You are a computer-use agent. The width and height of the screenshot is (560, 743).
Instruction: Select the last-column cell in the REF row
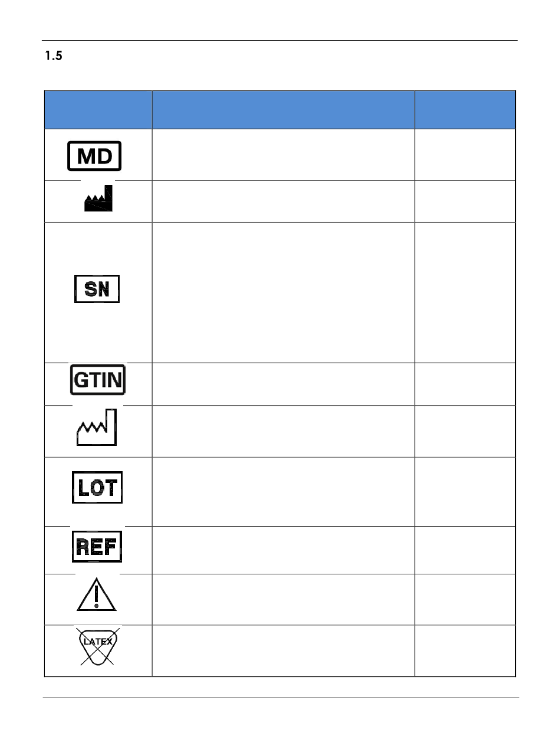click(465, 550)
